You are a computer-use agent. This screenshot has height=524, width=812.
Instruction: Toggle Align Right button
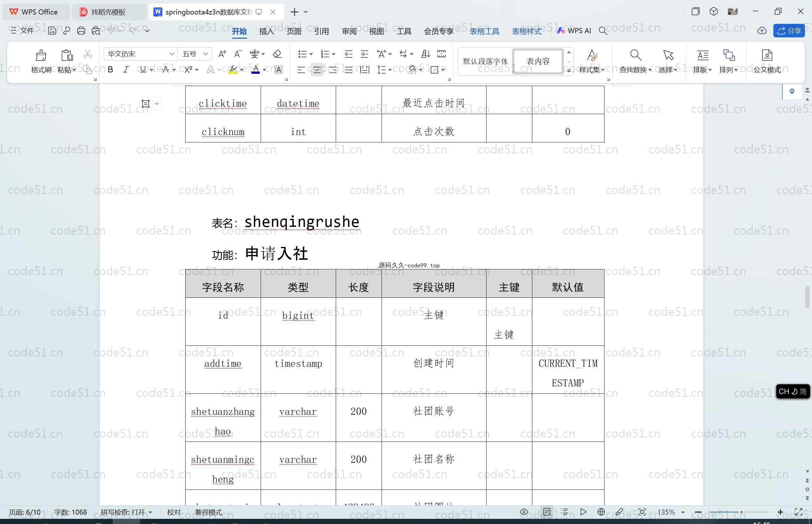[333, 70]
